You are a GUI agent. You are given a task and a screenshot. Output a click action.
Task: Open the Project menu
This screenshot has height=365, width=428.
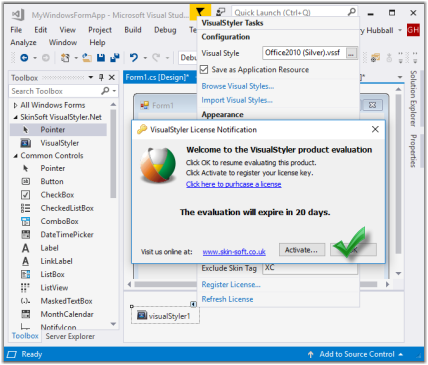[100, 30]
